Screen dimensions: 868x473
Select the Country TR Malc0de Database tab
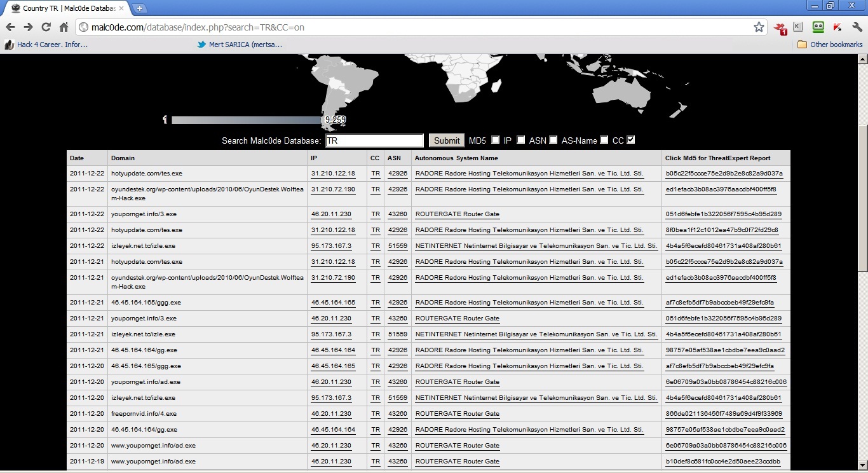[67, 8]
